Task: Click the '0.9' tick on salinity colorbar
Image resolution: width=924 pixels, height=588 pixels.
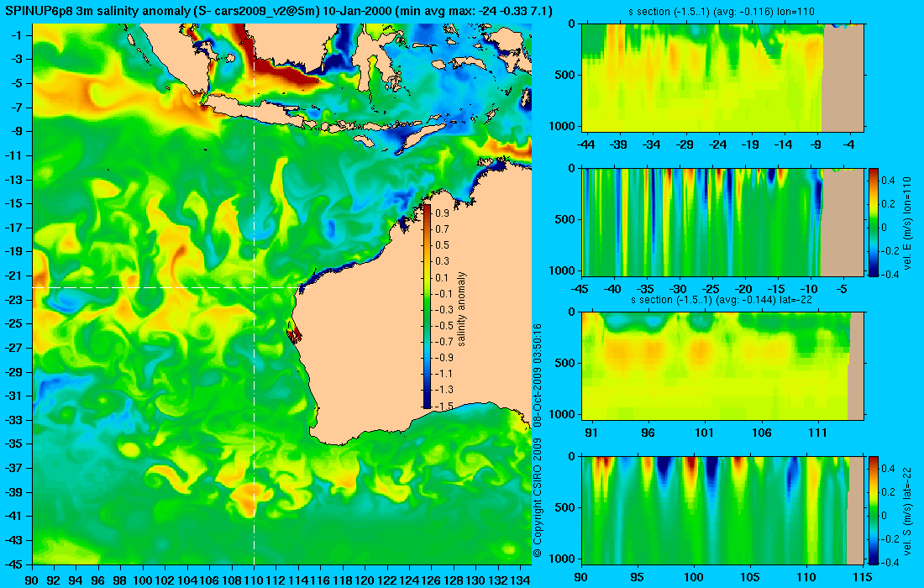Action: point(442,213)
